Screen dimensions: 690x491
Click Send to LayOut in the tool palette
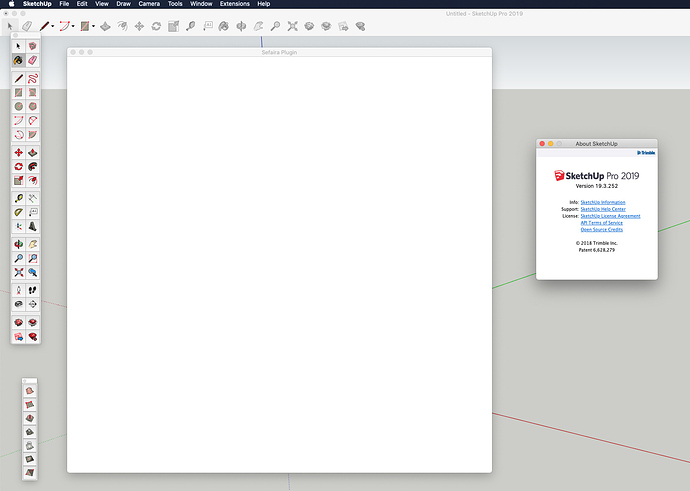pos(18,337)
